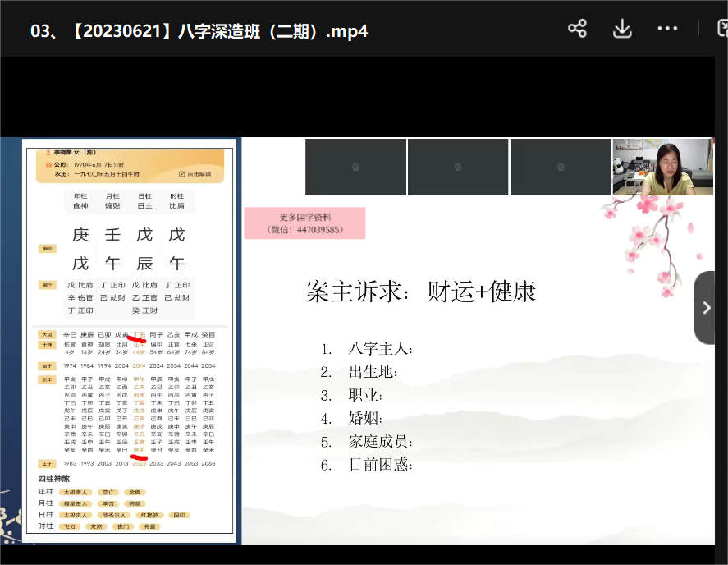Click the edit pencil icon beside 点击编辑
The width and height of the screenshot is (728, 565).
(x=181, y=174)
